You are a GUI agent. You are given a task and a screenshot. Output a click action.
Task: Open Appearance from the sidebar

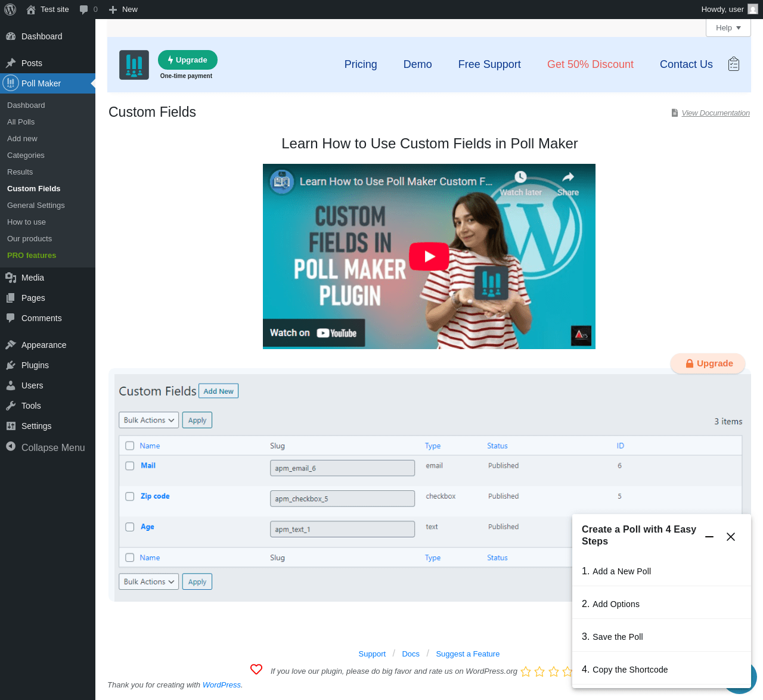(x=48, y=345)
